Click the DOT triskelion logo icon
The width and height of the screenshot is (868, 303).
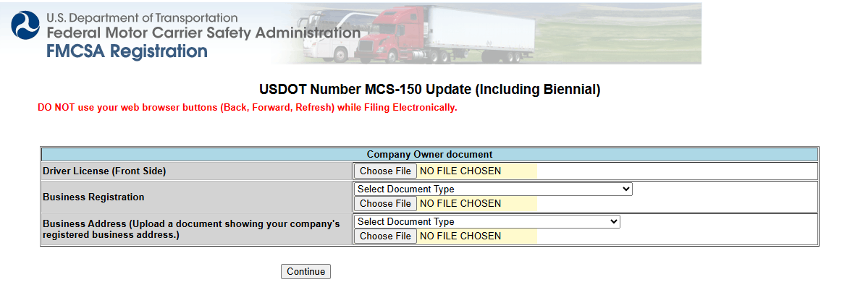[25, 25]
